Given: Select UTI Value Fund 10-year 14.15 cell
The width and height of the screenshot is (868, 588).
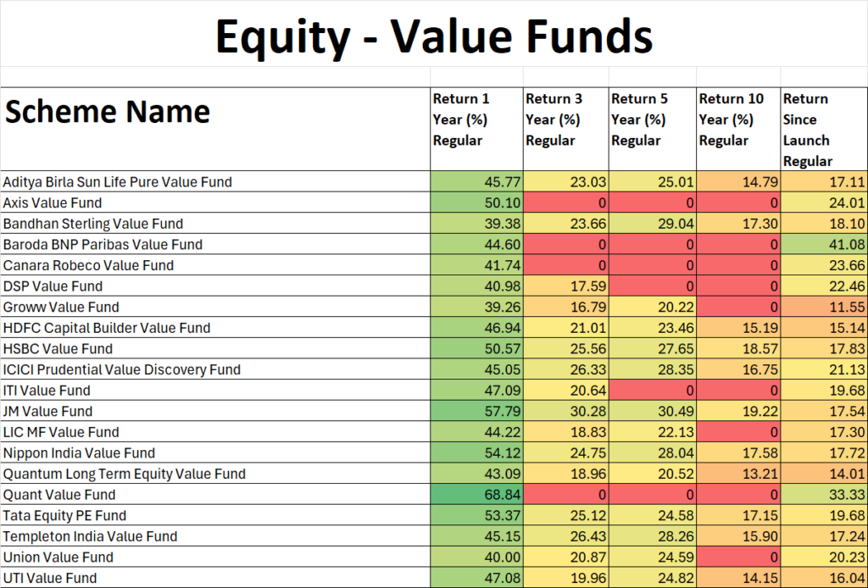Looking at the screenshot, I should pyautogui.click(x=738, y=578).
